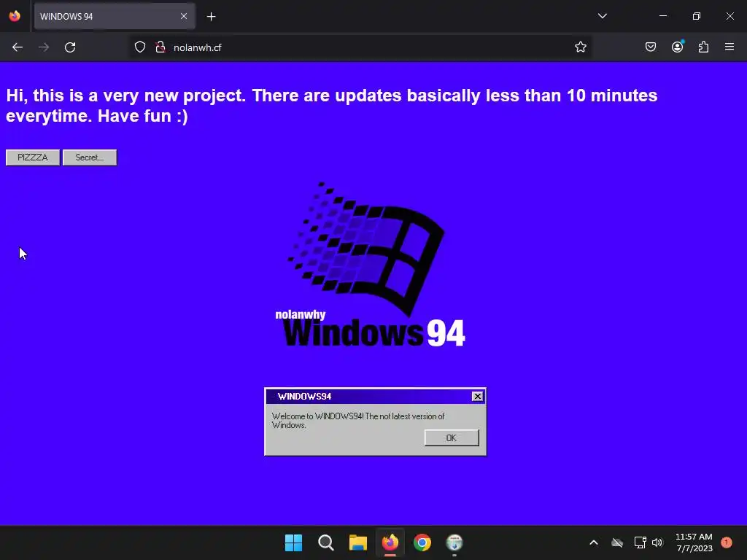Open File Explorer from the taskbar
The height and width of the screenshot is (560, 747).
357,542
